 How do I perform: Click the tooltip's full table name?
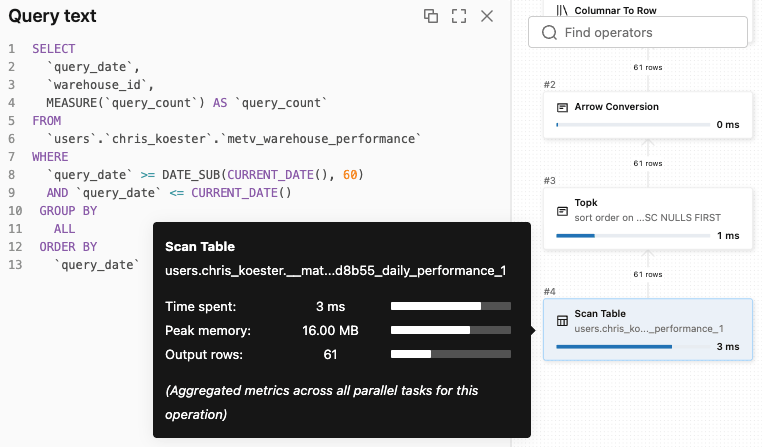click(335, 271)
